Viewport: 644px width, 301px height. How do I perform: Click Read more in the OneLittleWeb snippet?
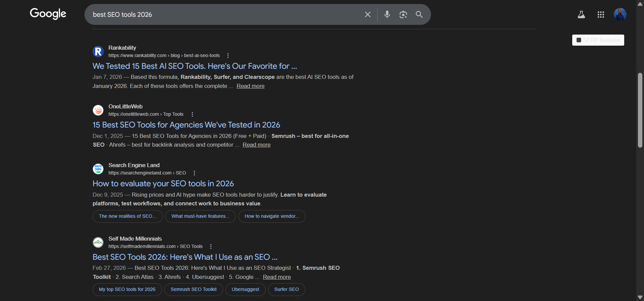[257, 145]
